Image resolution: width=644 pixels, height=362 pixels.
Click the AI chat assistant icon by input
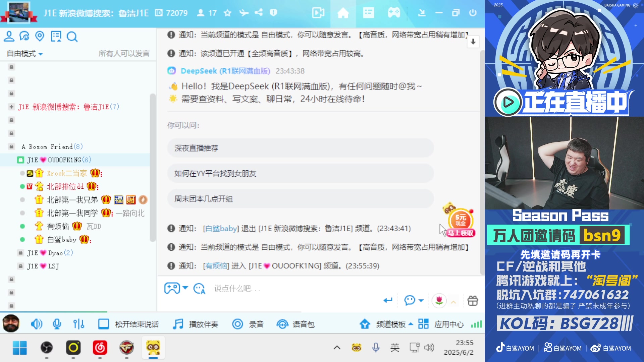[199, 289]
